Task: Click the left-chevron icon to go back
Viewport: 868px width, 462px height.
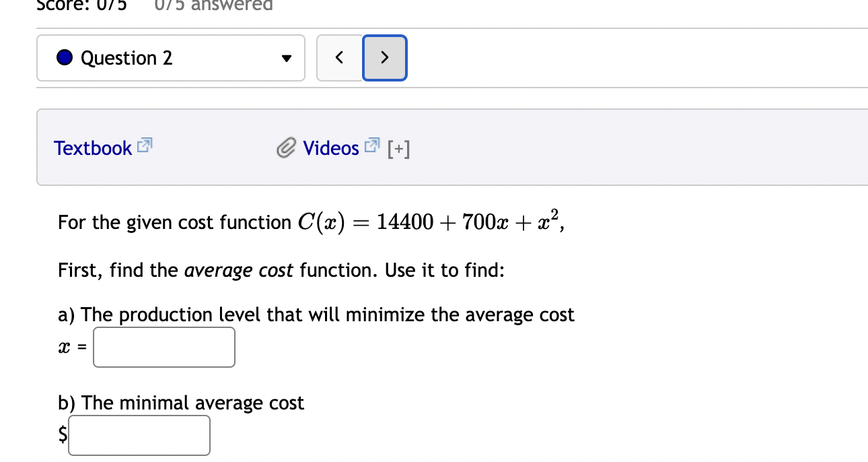Action: tap(339, 58)
